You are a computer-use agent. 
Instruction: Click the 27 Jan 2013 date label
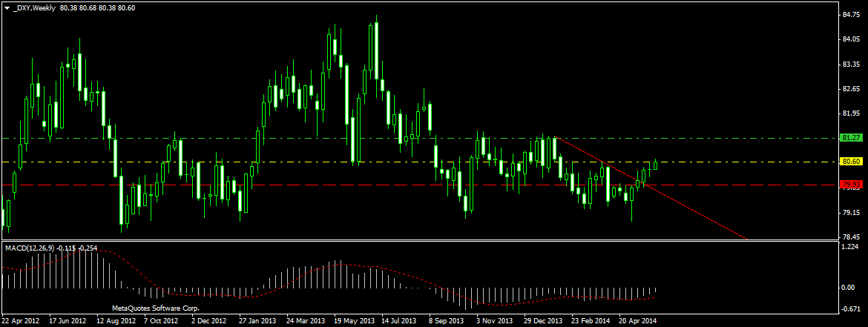click(x=257, y=320)
